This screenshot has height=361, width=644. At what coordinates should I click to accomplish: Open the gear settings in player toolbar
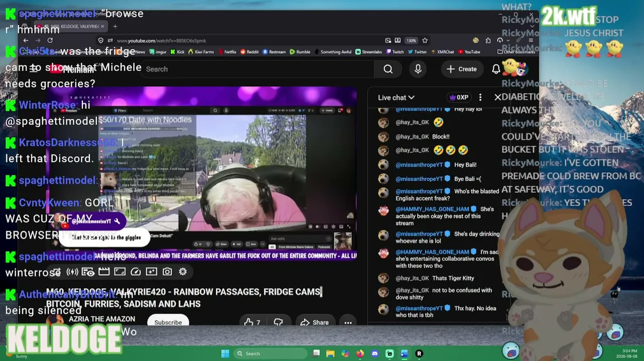pos(183,272)
